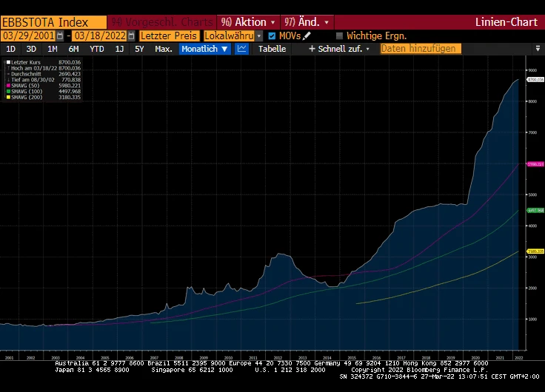The width and height of the screenshot is (545, 392).
Task: Click the MOVs pencil edit icon
Action: (307, 36)
